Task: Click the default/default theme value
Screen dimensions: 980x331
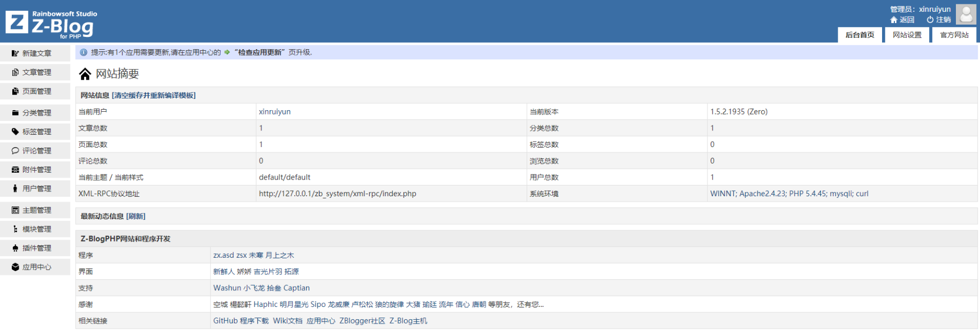Action: tap(285, 178)
